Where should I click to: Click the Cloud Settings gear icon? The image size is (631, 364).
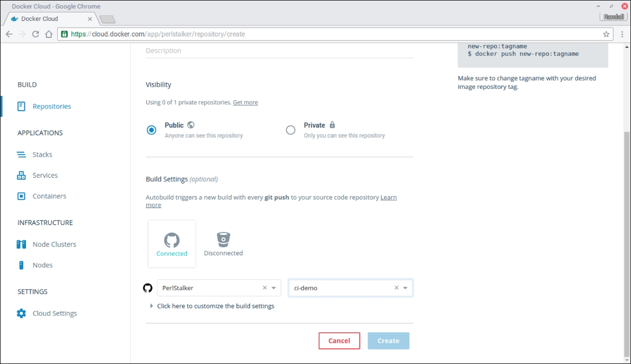pos(21,313)
